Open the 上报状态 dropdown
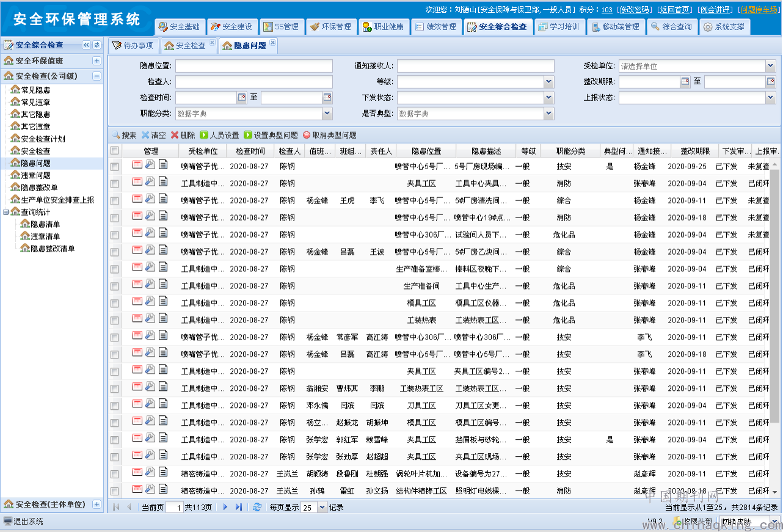This screenshot has height=532, width=783. (x=770, y=98)
